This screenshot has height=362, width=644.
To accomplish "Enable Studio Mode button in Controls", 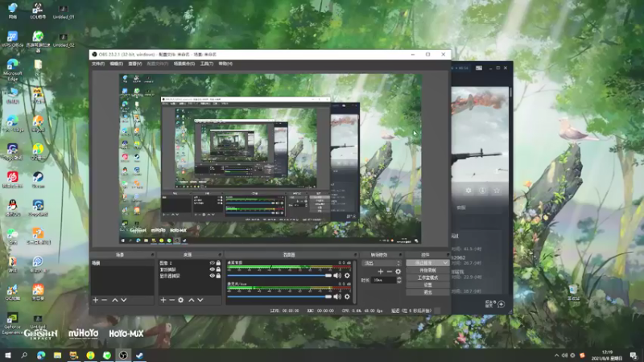I will point(427,278).
